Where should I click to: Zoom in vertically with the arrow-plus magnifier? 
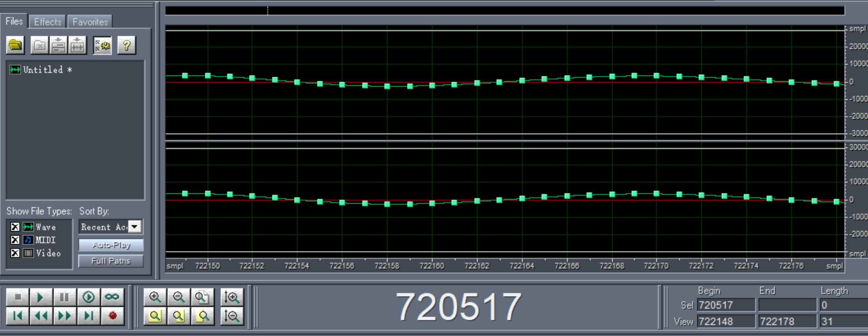click(x=232, y=297)
